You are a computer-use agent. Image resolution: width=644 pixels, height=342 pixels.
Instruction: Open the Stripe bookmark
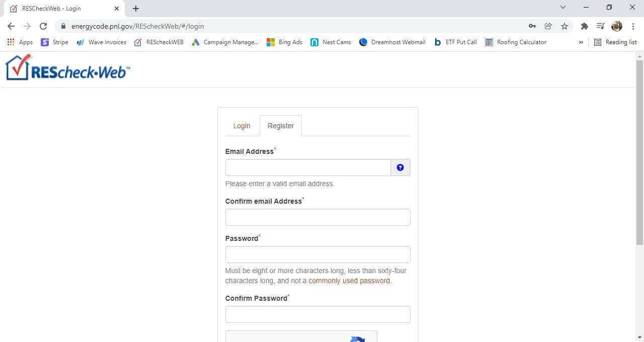[x=54, y=42]
